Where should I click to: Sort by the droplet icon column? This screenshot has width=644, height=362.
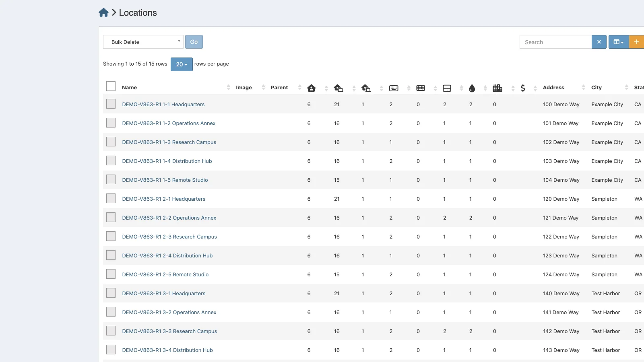(472, 88)
